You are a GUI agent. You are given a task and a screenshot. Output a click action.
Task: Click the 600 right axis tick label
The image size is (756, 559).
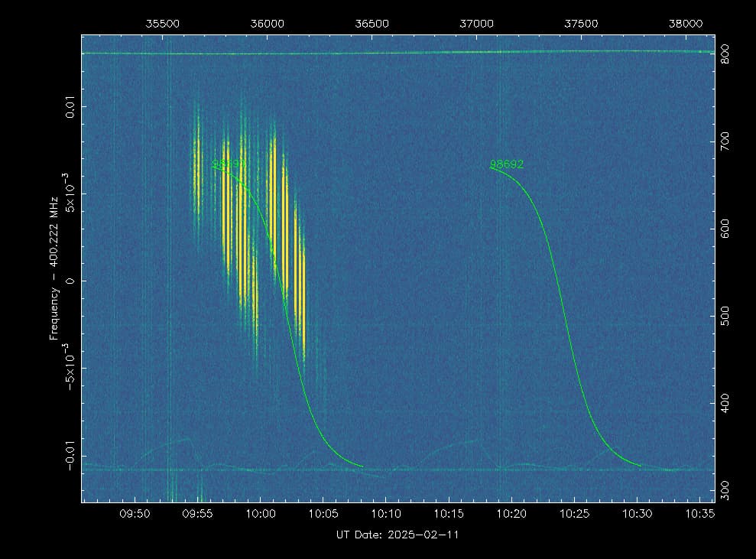tap(727, 229)
